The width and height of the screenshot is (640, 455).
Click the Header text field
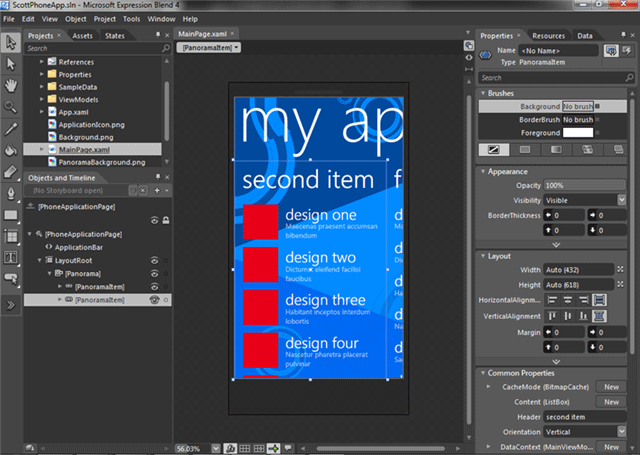point(584,417)
